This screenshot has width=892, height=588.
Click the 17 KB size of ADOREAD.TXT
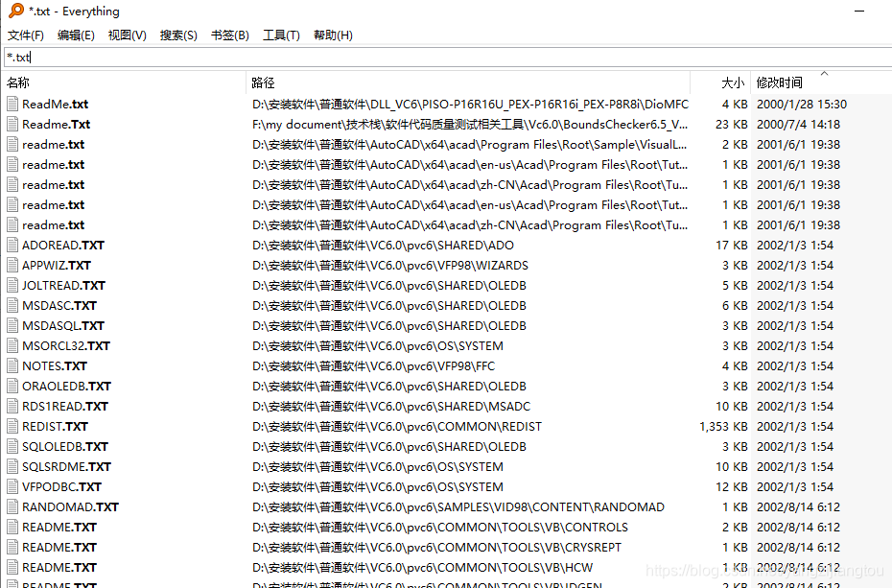(731, 246)
